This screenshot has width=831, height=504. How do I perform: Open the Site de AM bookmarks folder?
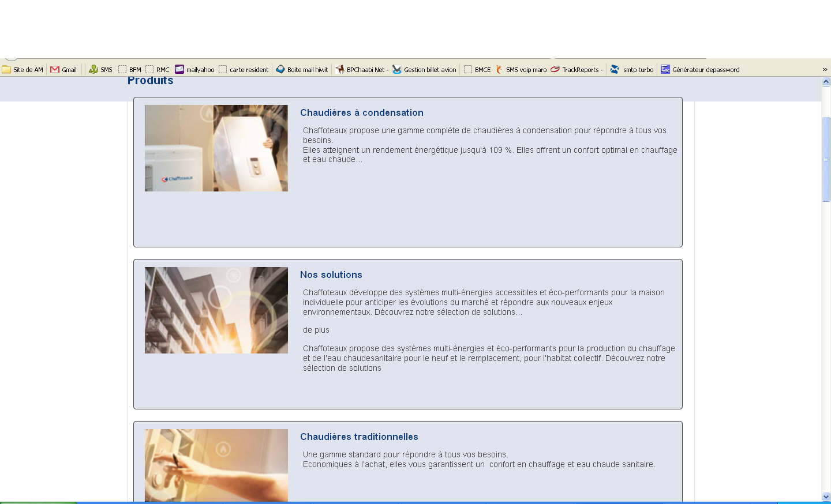[x=23, y=70]
